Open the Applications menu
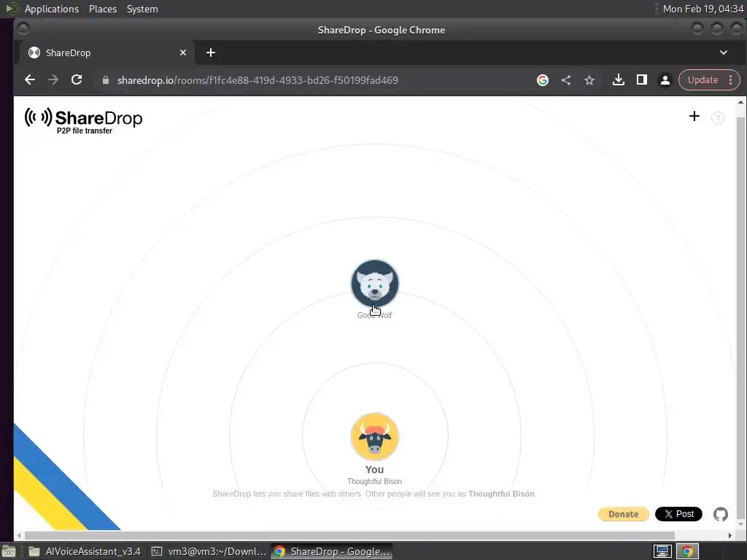 [52, 9]
